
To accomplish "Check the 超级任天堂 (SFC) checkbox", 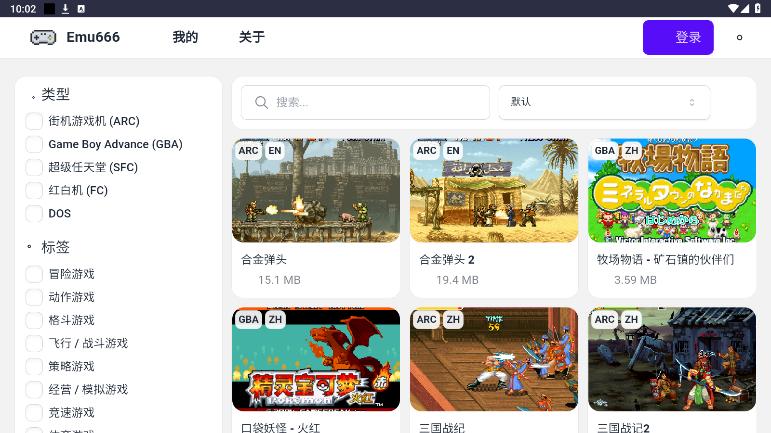I will click(34, 167).
